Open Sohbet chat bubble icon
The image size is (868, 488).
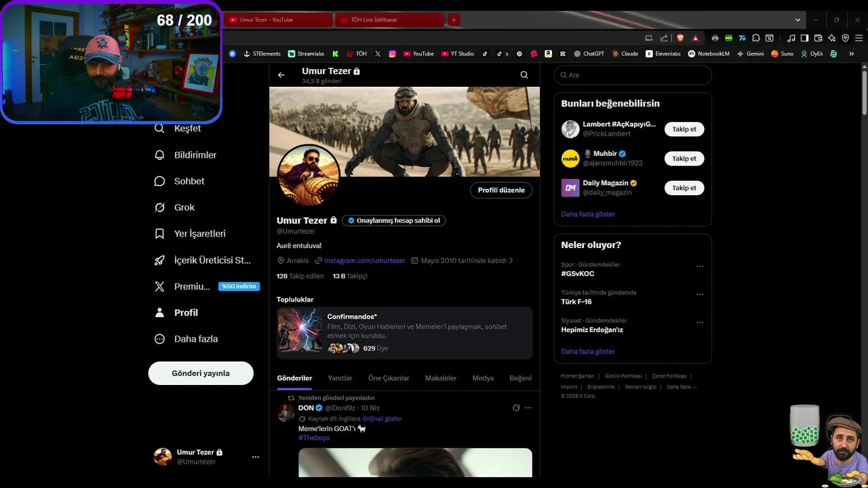point(159,181)
